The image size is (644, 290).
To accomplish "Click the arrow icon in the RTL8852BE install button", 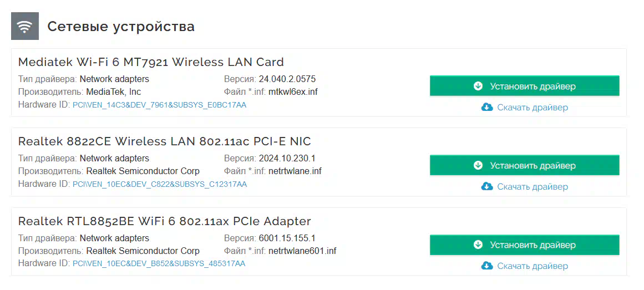I will click(x=478, y=245).
